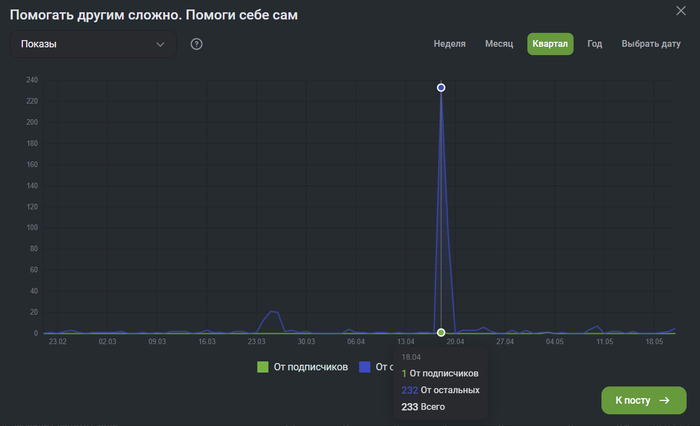Toggle the blue legend swatch for От остальных
This screenshot has width=700, height=426.
click(x=364, y=367)
